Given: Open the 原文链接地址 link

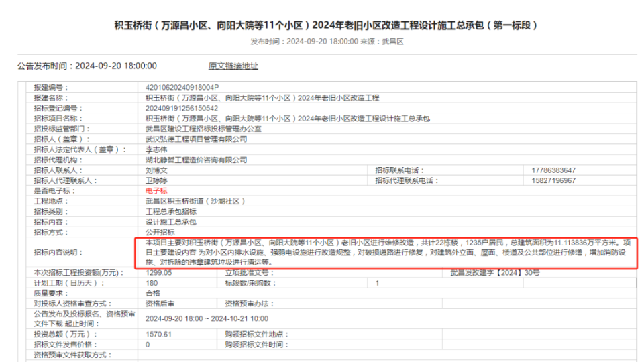Looking at the screenshot, I should [233, 66].
